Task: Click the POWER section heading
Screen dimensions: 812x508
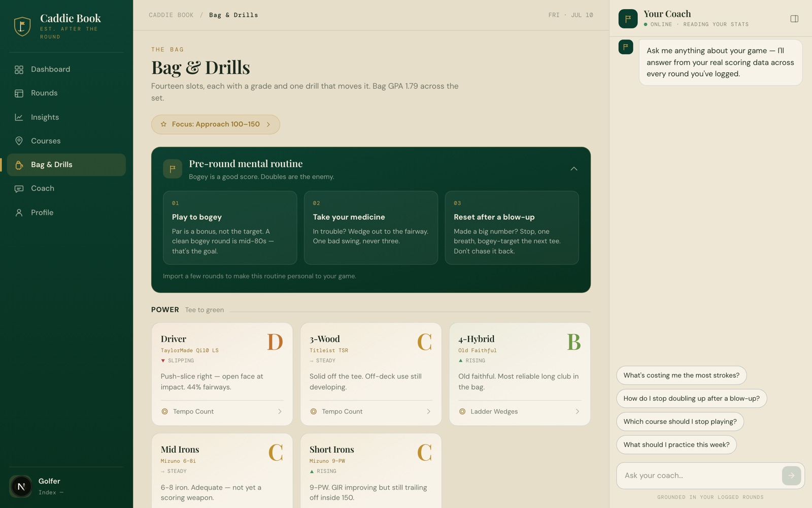Action: pyautogui.click(x=165, y=310)
